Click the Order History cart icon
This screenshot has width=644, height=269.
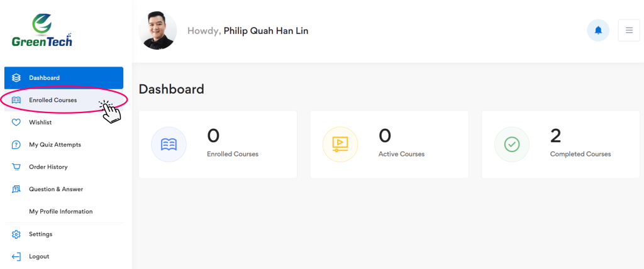click(17, 167)
